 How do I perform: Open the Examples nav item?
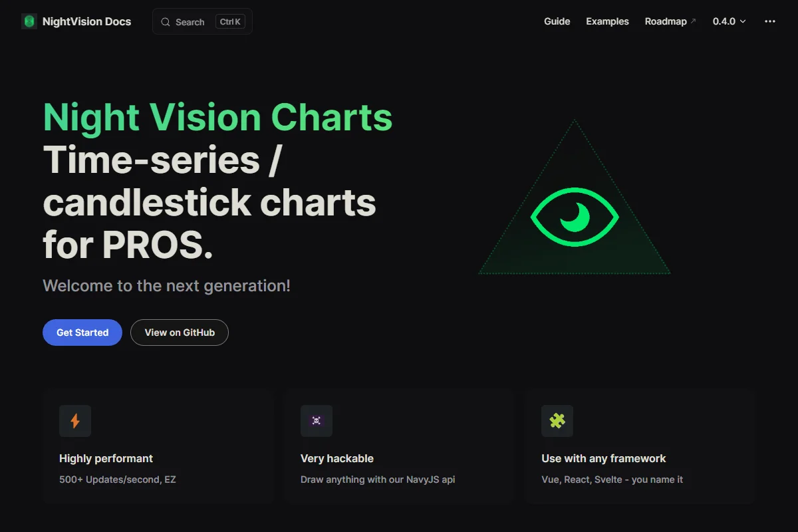(607, 21)
